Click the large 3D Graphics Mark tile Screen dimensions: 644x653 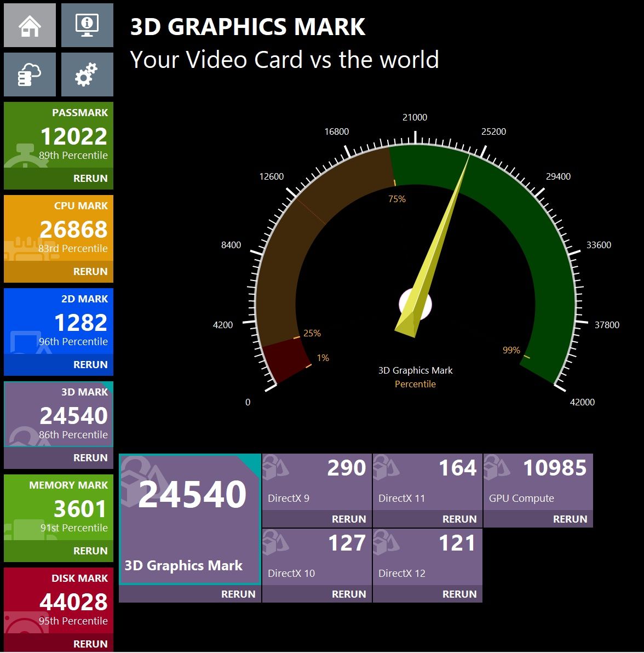190,519
